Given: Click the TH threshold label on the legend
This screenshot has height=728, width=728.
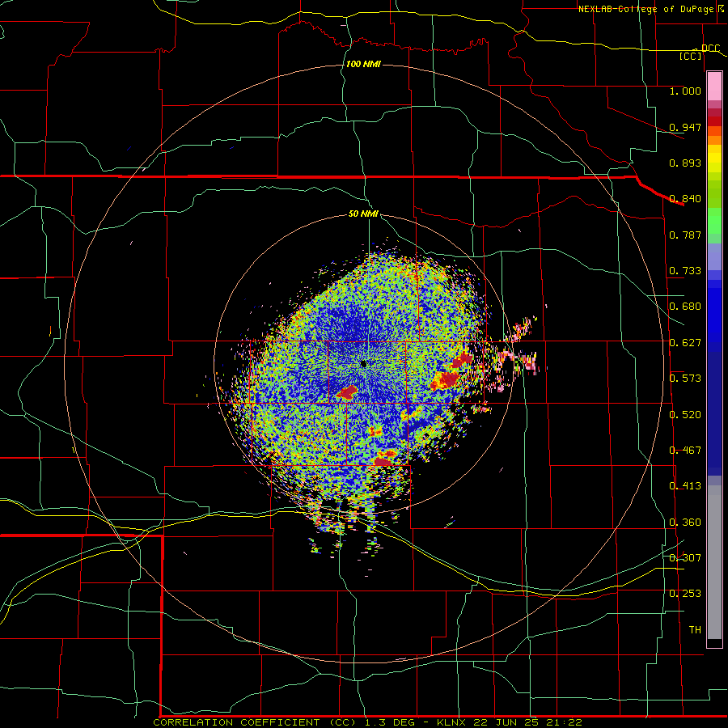Looking at the screenshot, I should tap(695, 630).
